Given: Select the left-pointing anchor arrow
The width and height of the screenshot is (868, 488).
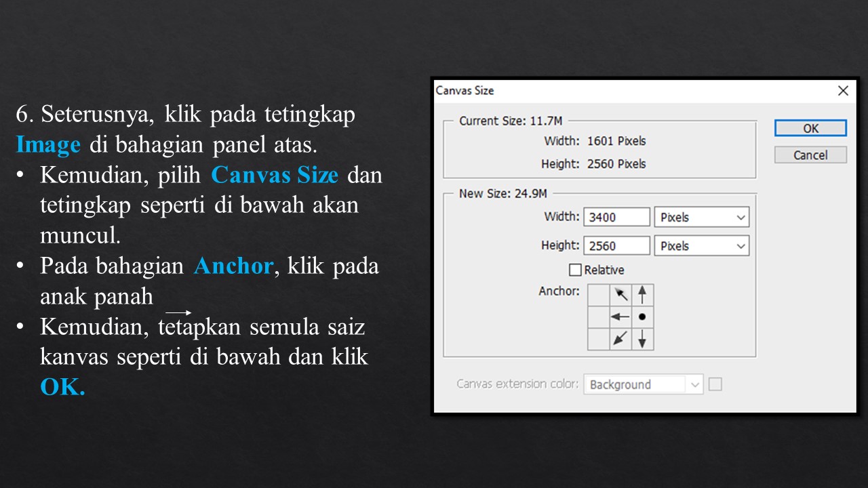Looking at the screenshot, I should pyautogui.click(x=620, y=316).
